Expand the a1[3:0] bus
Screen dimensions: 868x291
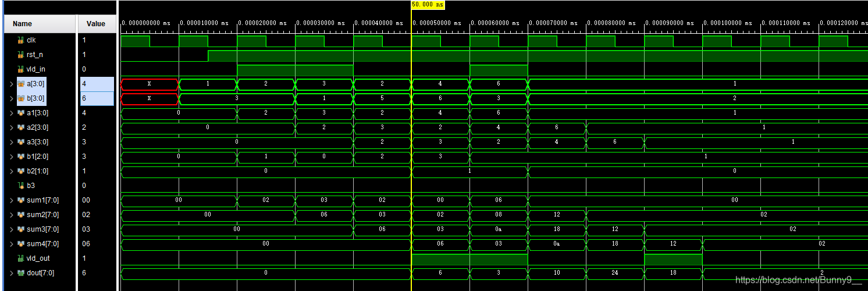11,113
